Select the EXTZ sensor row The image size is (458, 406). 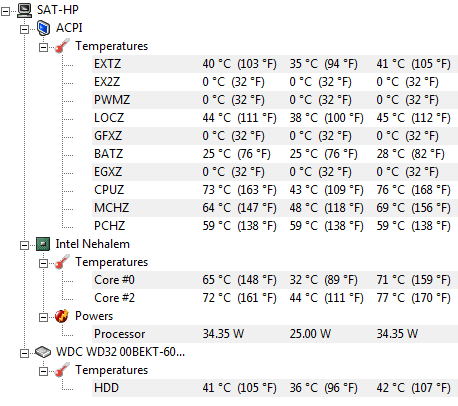[275, 64]
